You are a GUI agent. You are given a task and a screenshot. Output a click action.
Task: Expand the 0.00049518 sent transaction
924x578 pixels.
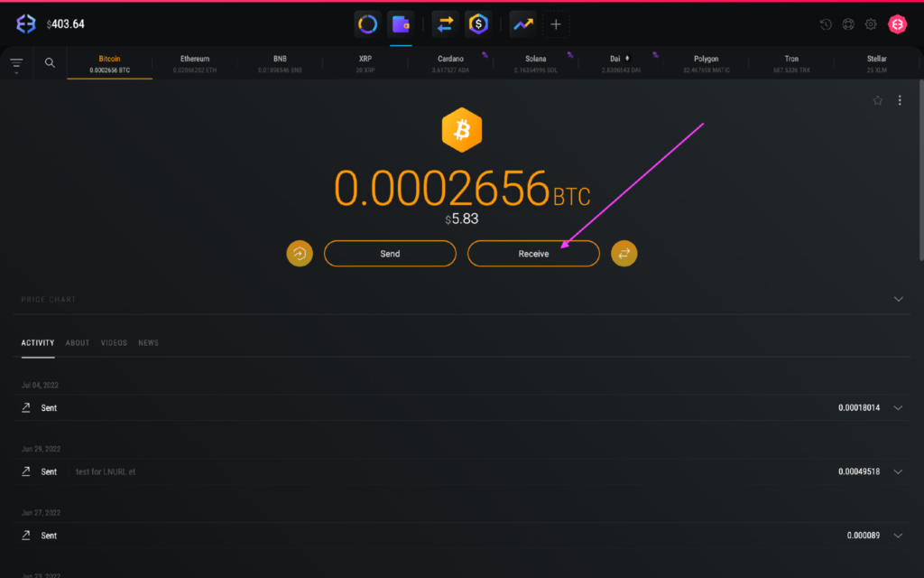[898, 471]
